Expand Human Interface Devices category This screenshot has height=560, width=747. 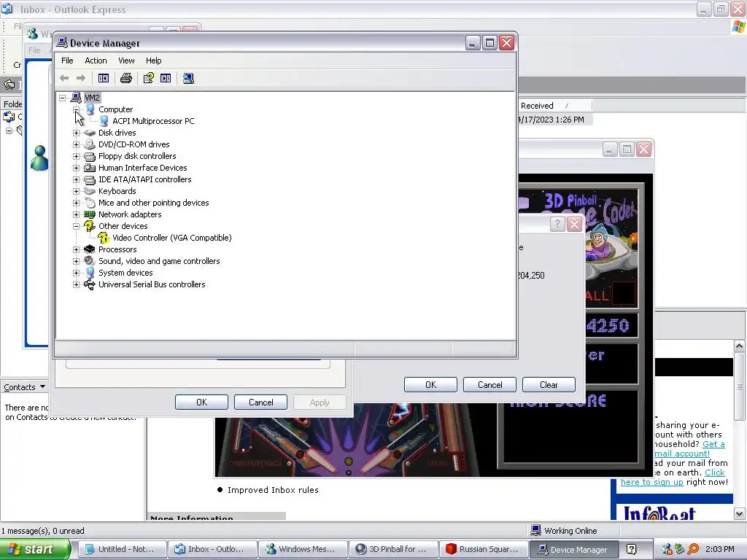coord(76,168)
